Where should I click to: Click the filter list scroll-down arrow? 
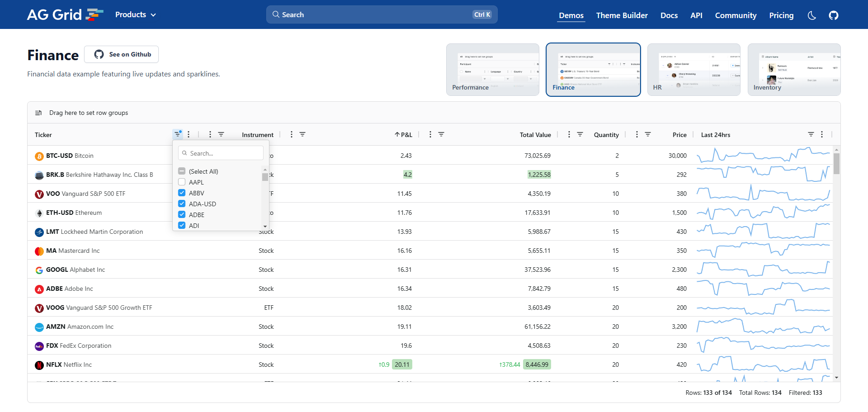pos(265,226)
